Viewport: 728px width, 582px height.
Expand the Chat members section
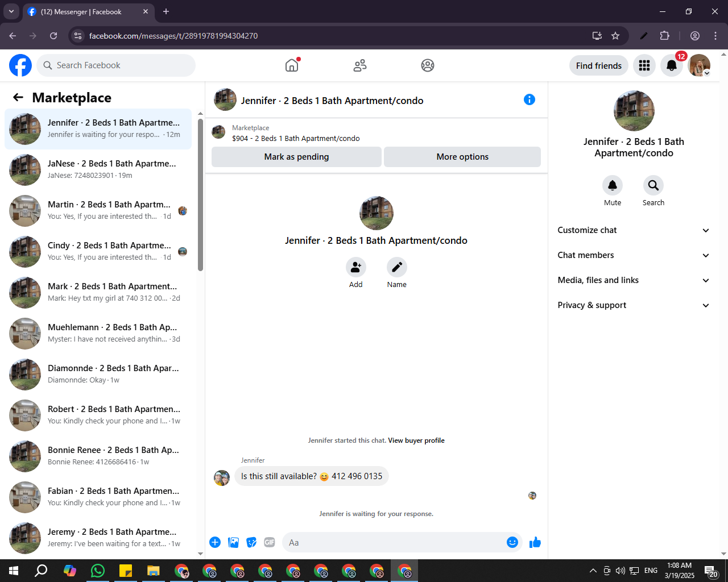coord(634,255)
